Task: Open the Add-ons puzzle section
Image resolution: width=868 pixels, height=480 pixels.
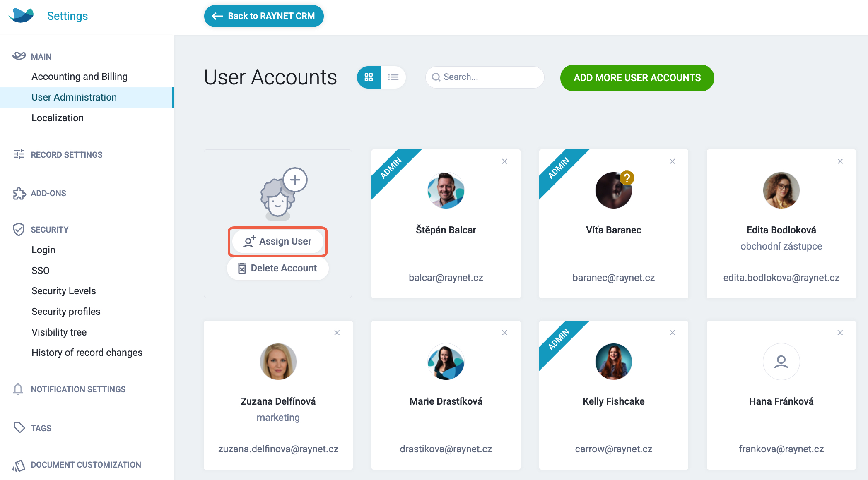Action: (48, 193)
